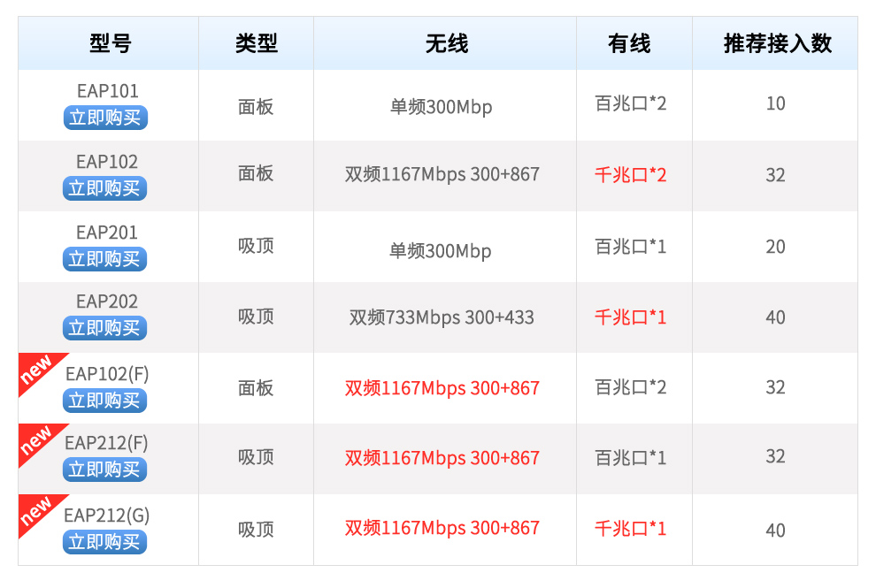Click 百兆口*2 in EAP102(F) row
Image resolution: width=876 pixels, height=588 pixels.
point(630,387)
